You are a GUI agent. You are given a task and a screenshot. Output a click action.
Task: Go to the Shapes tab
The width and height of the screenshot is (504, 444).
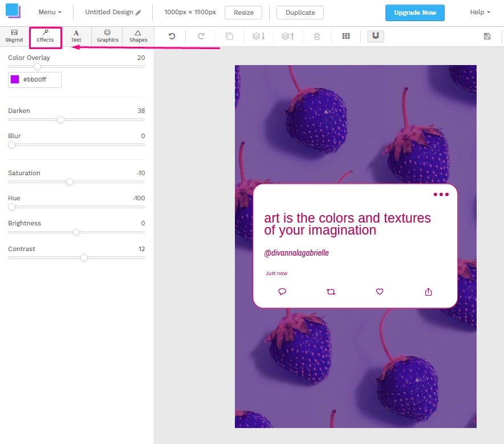point(138,37)
